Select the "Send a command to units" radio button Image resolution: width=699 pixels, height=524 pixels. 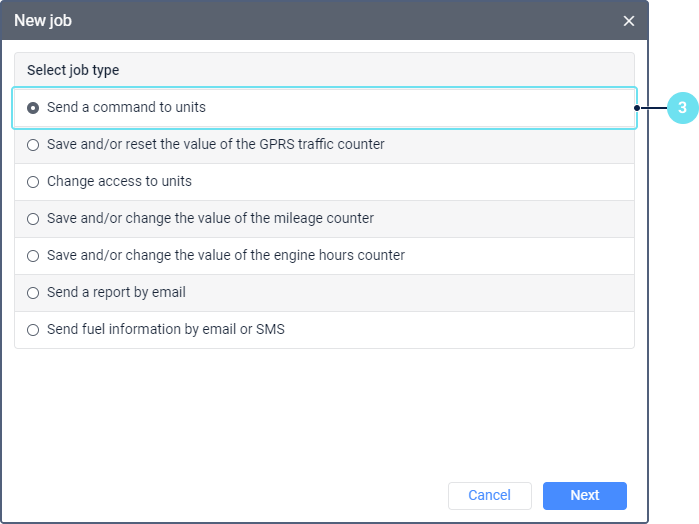(x=33, y=108)
